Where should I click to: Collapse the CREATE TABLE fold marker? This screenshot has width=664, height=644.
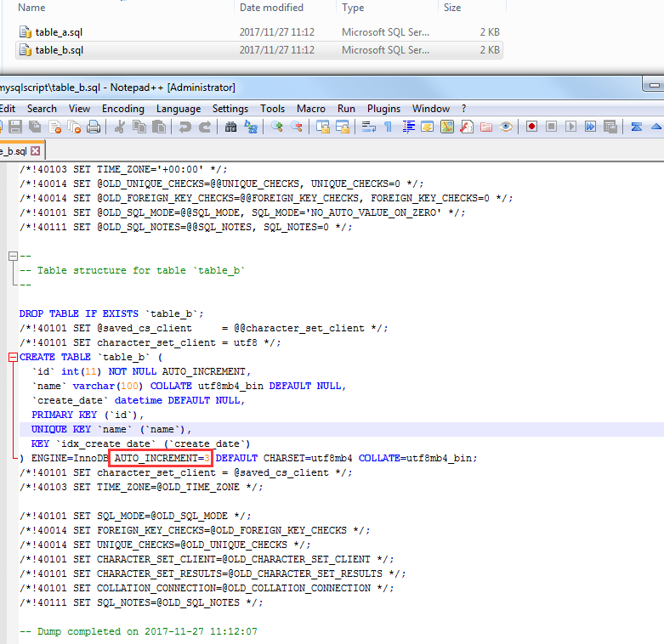point(13,358)
